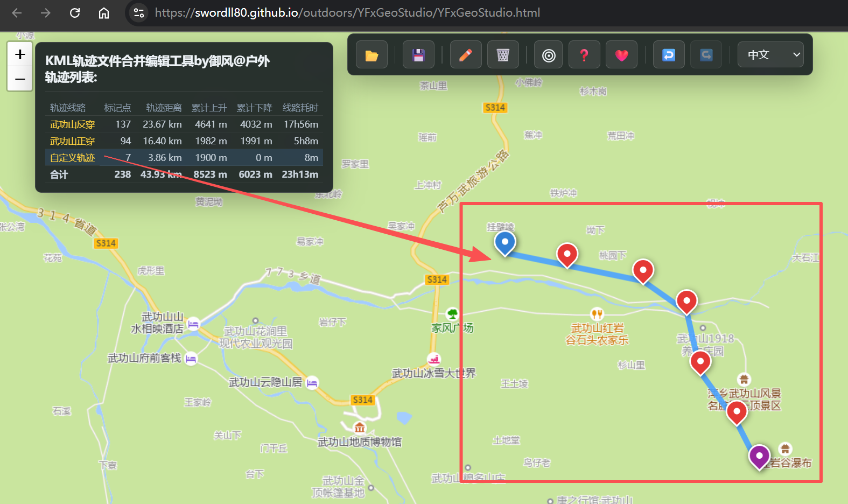The image size is (848, 504).
Task: Click the 家风广场 park tree icon
Action: click(452, 313)
